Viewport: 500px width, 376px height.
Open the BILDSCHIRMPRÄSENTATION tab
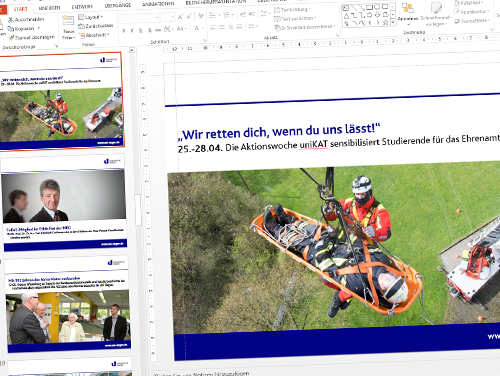point(216,2)
